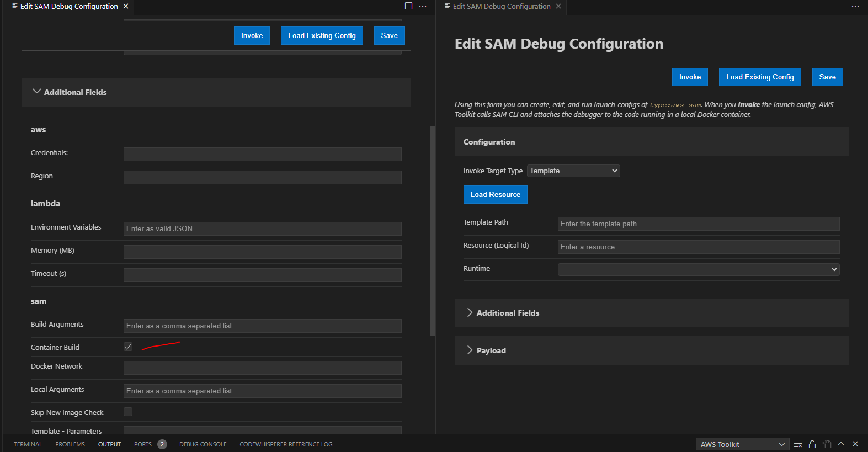Focus the Template Path input field
The width and height of the screenshot is (868, 452).
click(x=699, y=224)
